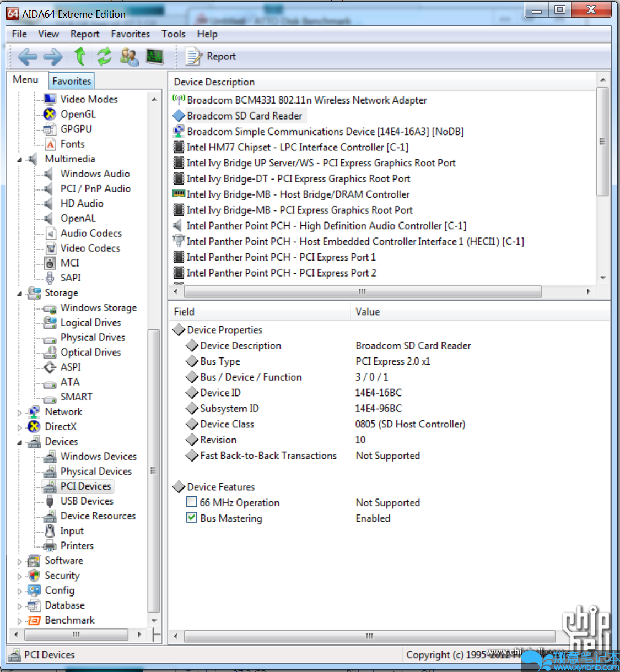
Task: Open the monitor diagnostics toolbar icon
Action: coord(155,56)
